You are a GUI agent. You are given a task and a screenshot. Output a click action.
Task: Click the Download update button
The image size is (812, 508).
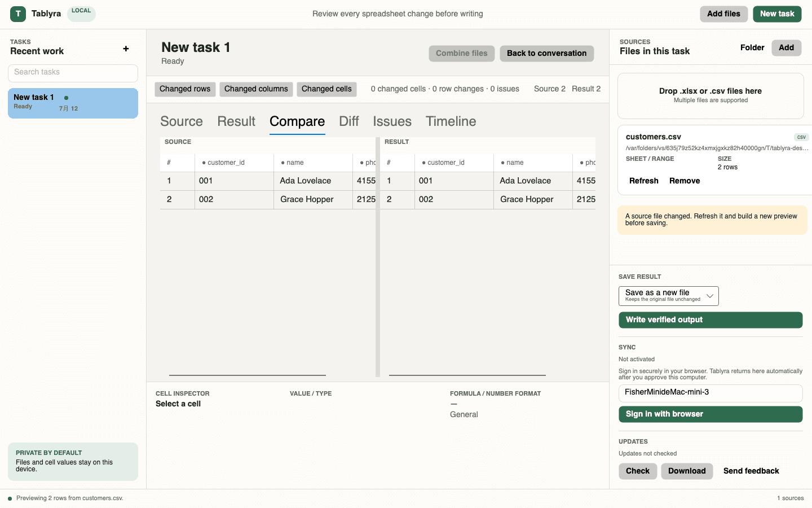click(x=687, y=471)
